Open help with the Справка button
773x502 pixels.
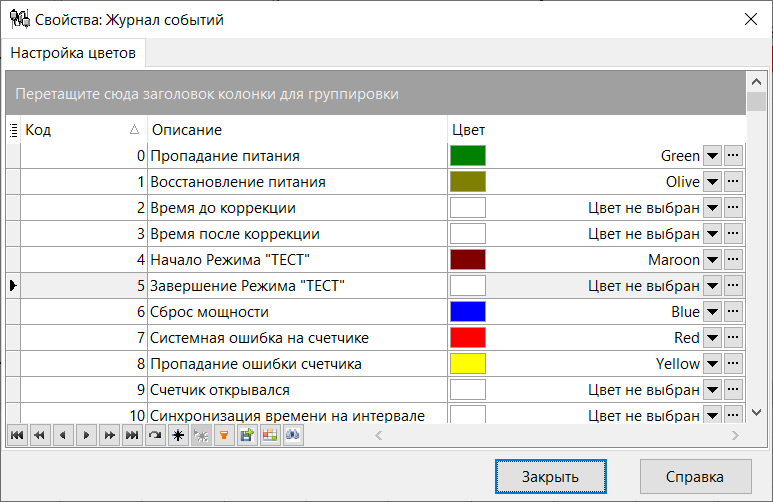click(x=696, y=476)
